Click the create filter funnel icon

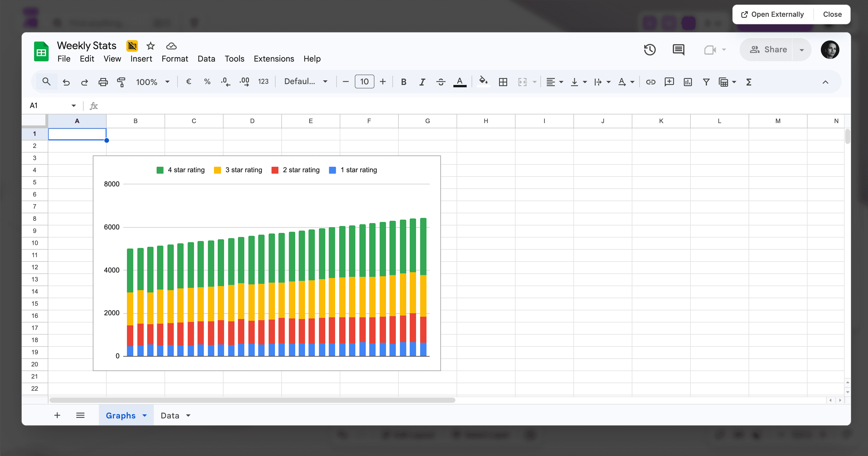[x=706, y=82]
